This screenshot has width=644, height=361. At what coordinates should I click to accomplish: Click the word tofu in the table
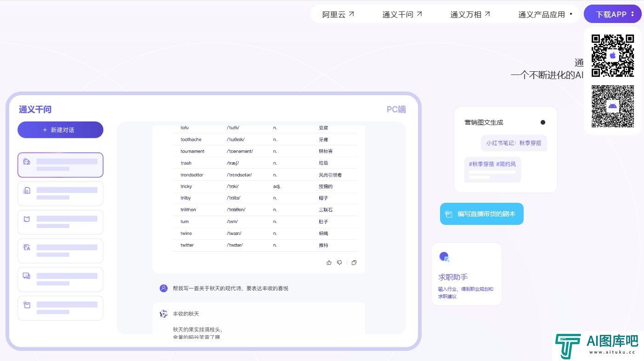[185, 127]
